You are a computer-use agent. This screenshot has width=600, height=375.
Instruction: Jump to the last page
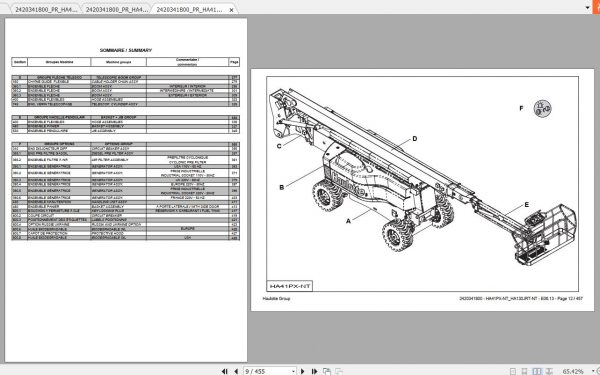(x=315, y=371)
